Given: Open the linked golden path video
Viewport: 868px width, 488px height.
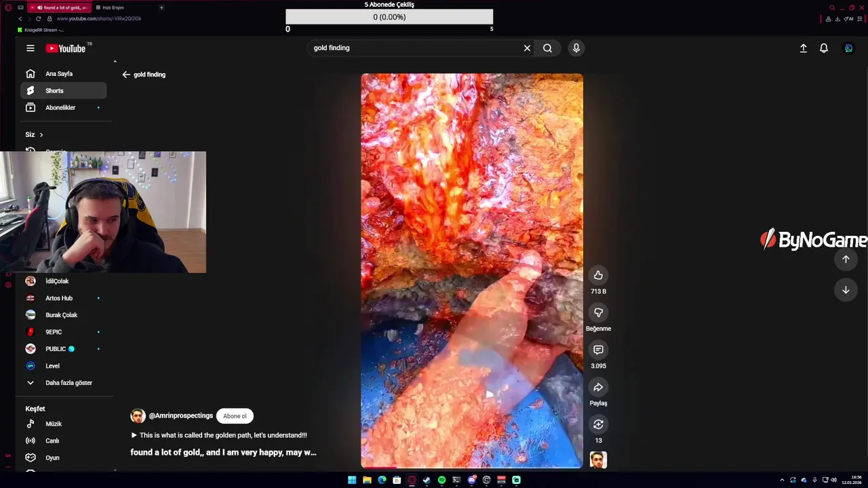Looking at the screenshot, I should pyautogui.click(x=218, y=435).
